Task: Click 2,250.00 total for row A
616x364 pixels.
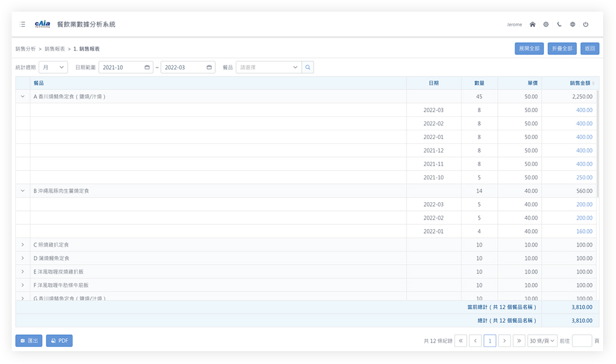Action: [582, 96]
